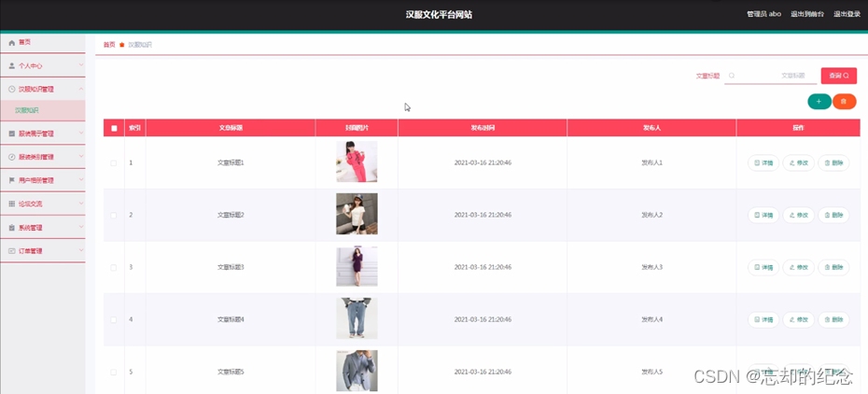
Task: Click the 论坛交流 grid icon in sidebar
Action: (x=11, y=204)
